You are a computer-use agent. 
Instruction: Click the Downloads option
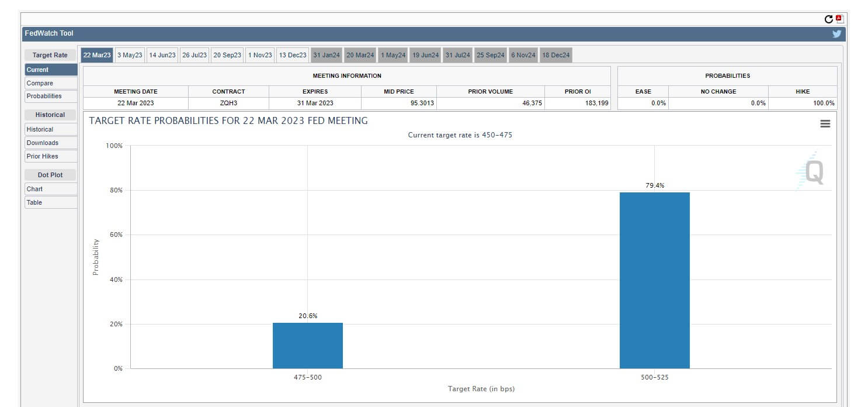50,143
